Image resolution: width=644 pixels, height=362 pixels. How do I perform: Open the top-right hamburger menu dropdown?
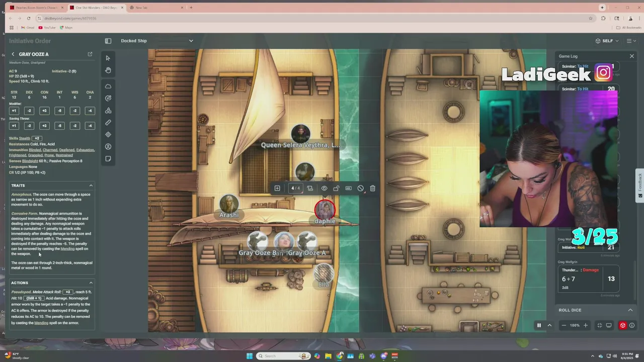tap(631, 41)
